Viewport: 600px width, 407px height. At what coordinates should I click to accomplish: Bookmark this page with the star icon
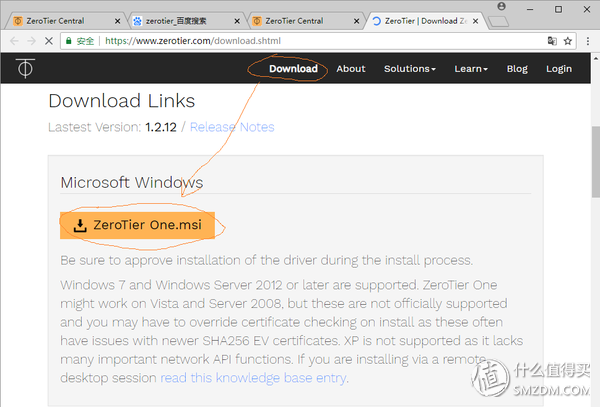click(x=568, y=41)
